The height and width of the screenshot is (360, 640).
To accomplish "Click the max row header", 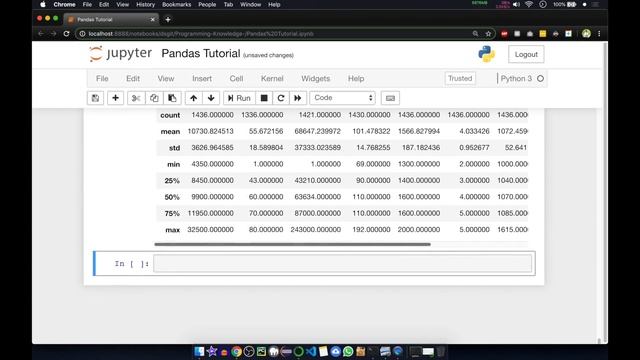I will [x=173, y=230].
